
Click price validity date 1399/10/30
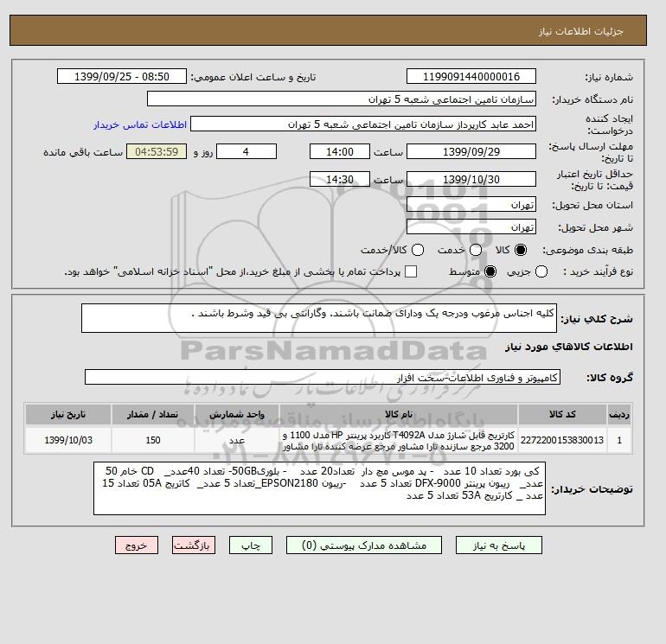pyautogui.click(x=471, y=179)
